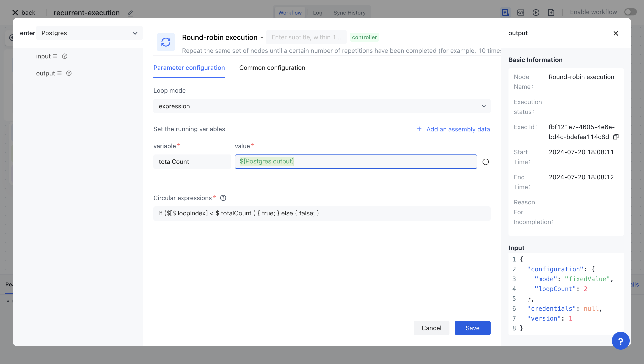Enable the workflow using the top-right toggle

[x=630, y=12]
